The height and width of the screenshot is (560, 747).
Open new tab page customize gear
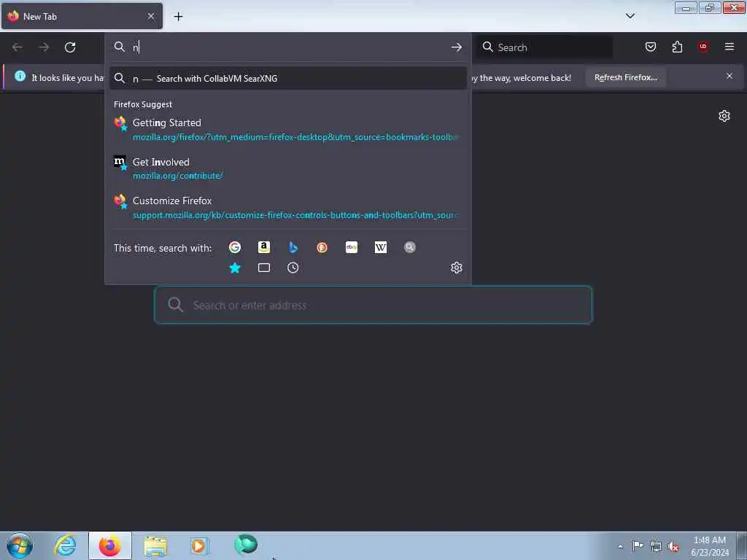coord(724,116)
